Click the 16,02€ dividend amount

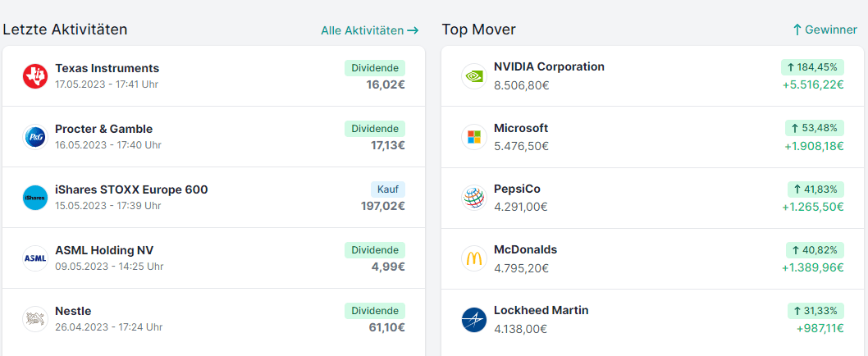pos(386,84)
